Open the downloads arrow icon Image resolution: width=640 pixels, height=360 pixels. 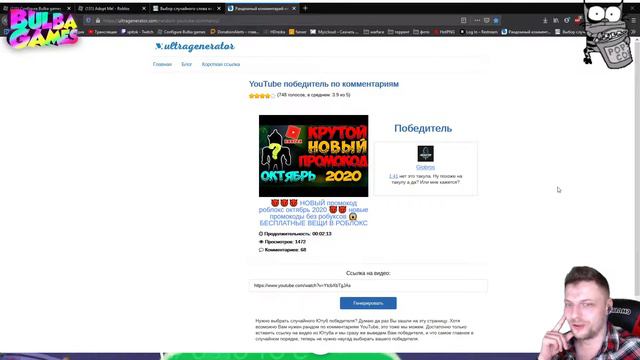coord(545,20)
